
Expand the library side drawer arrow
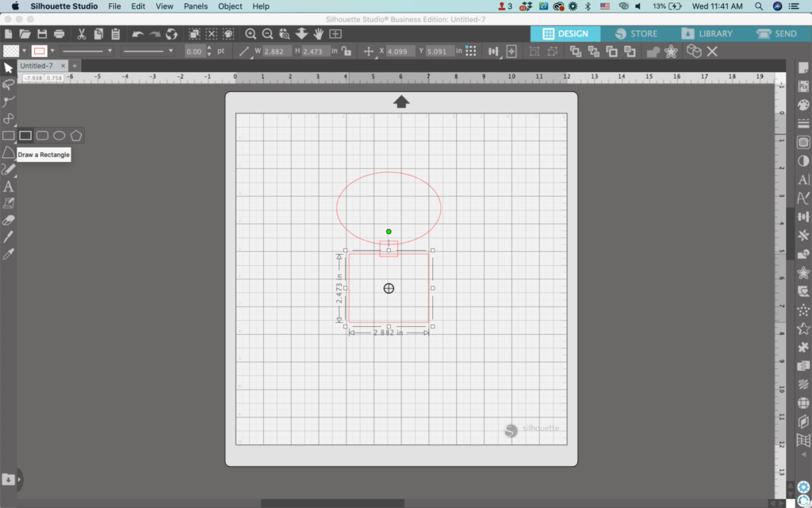pyautogui.click(x=19, y=479)
